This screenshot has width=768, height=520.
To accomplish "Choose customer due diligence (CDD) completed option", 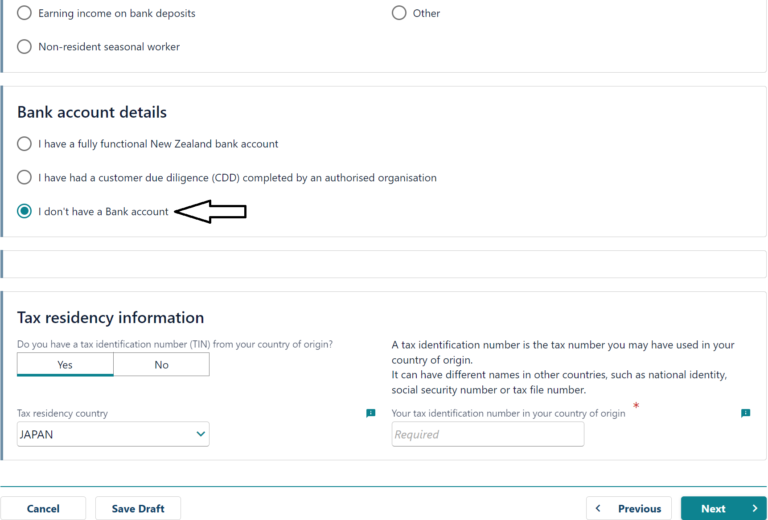I will [24, 177].
